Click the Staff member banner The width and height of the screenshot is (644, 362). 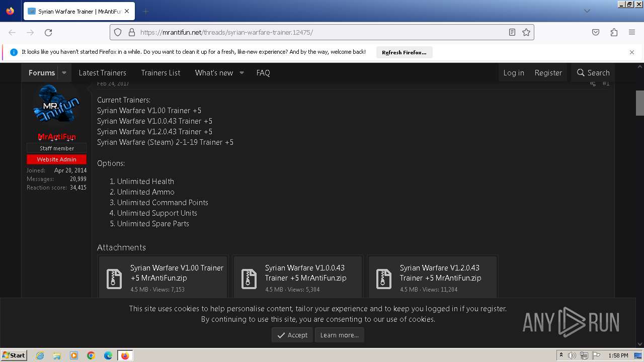[57, 148]
